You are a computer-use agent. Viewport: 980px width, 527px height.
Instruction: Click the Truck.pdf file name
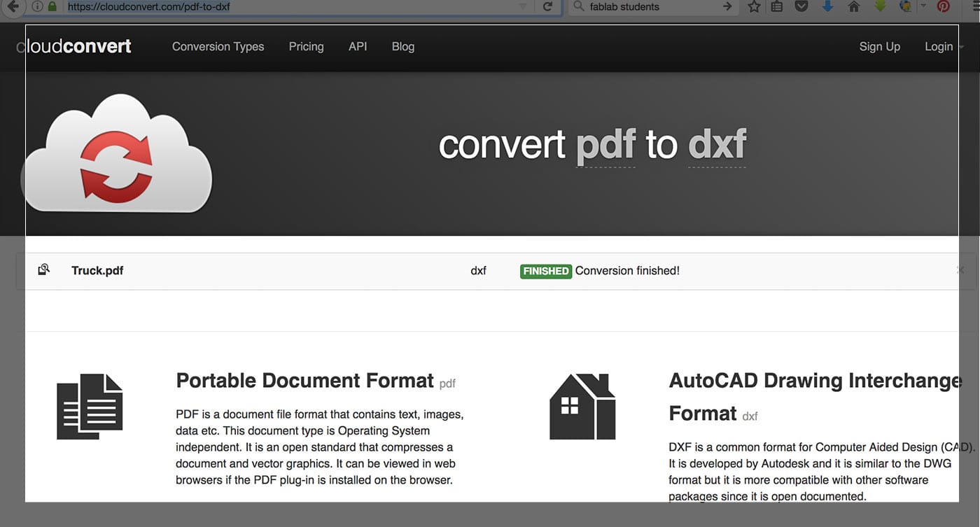pyautogui.click(x=97, y=270)
